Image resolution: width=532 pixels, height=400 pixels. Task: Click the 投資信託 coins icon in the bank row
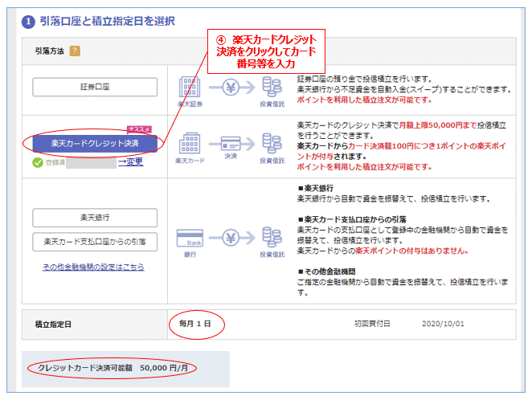(x=272, y=240)
